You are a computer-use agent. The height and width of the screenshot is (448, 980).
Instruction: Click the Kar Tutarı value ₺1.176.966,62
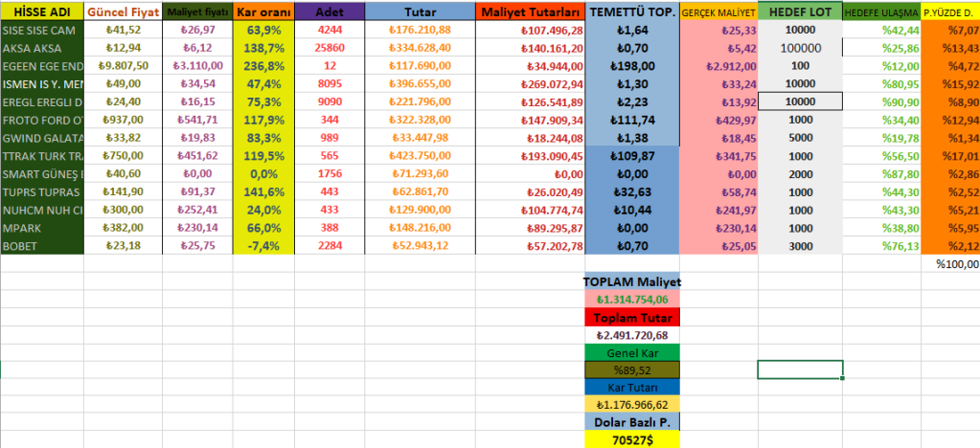coord(632,405)
